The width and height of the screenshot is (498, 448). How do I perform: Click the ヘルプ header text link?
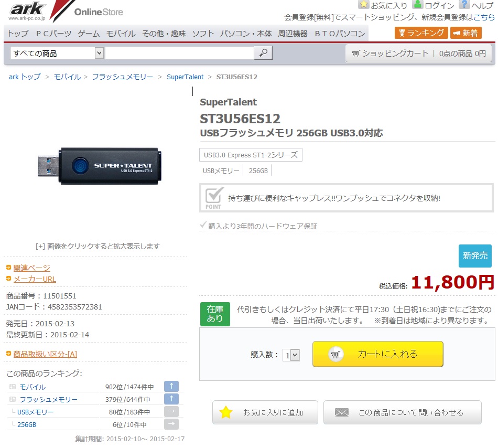point(482,5)
